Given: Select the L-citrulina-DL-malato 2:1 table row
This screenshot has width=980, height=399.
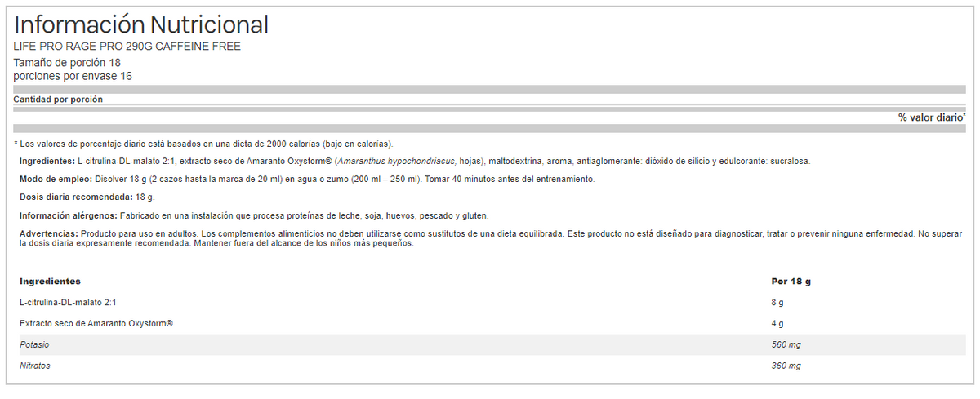Looking at the screenshot, I should click(x=490, y=302).
